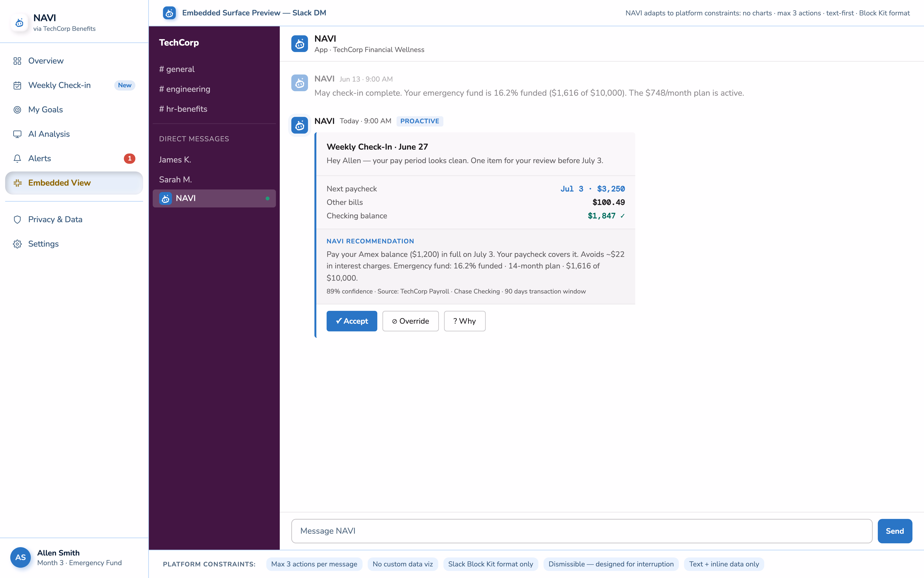The image size is (924, 578).
Task: Click the No custom data viz chip
Action: coord(403,564)
